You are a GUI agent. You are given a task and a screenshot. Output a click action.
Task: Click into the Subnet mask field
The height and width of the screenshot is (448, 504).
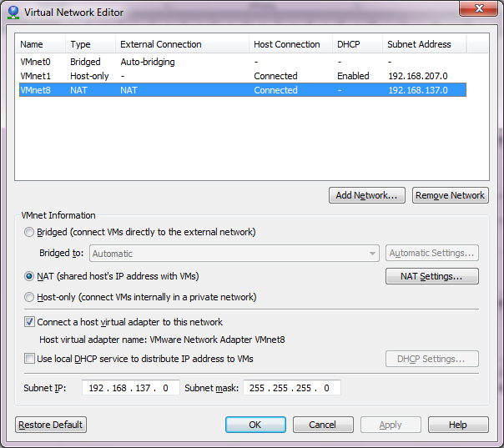pos(292,388)
